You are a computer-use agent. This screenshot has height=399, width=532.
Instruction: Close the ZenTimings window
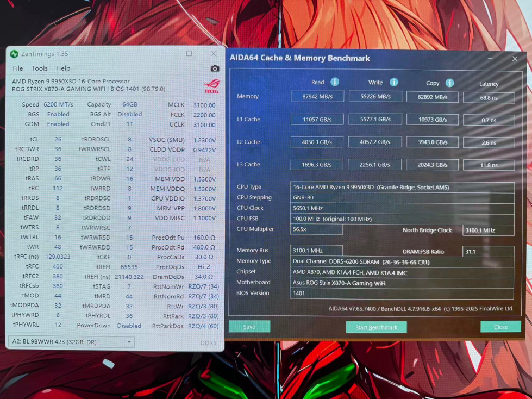[x=214, y=54]
